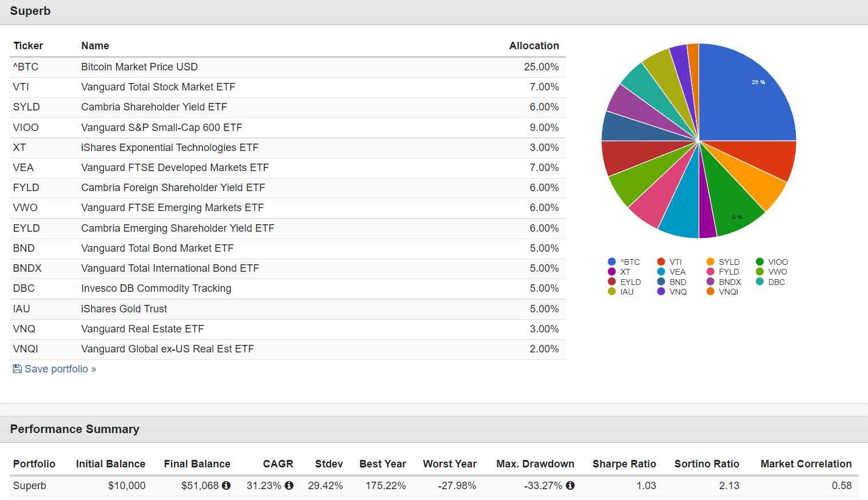Click the 175.22% best year value
The image size is (868, 500).
tap(386, 486)
